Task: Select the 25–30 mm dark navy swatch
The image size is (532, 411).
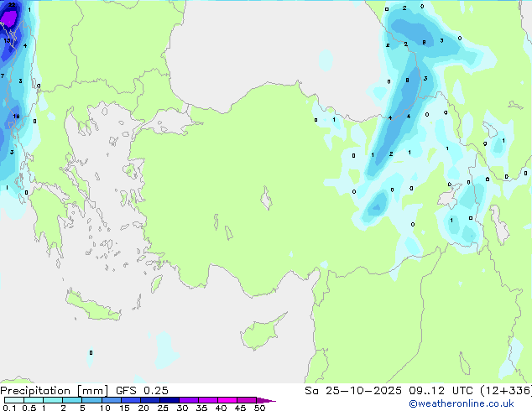Action: tap(170, 400)
